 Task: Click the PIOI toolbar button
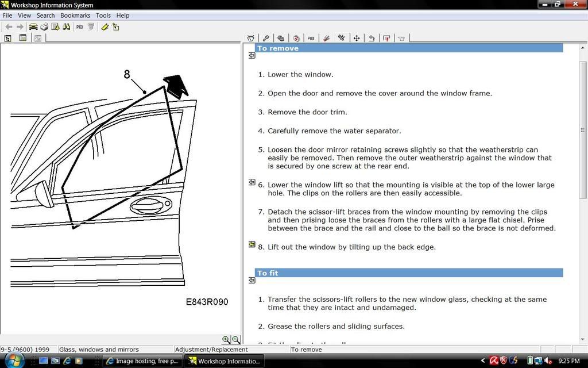[x=79, y=26]
